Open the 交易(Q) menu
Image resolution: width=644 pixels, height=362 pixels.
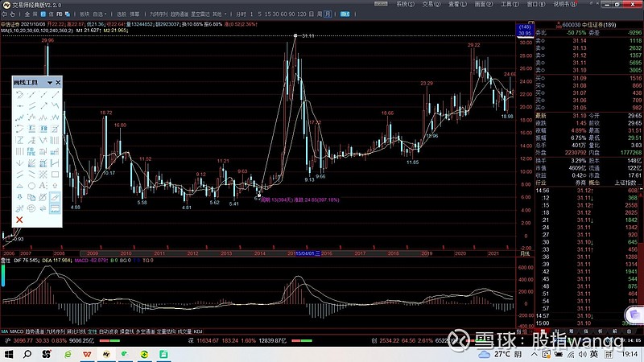[x=431, y=4]
